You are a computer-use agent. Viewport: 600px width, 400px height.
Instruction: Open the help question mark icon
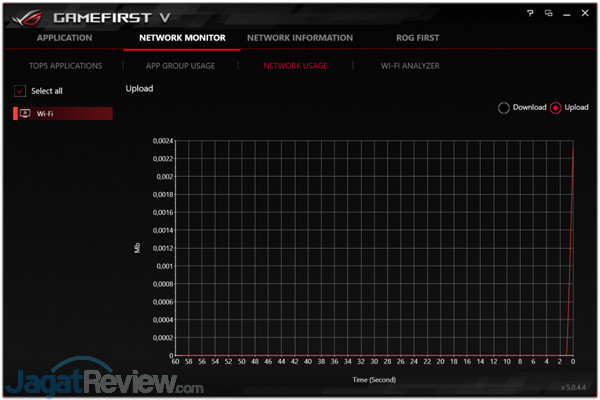point(530,13)
